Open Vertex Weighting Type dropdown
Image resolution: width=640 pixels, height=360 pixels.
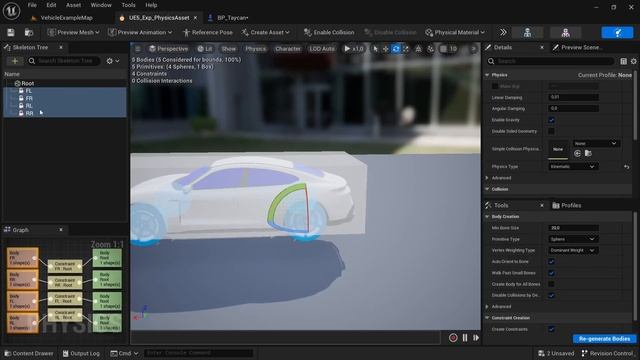click(572, 250)
